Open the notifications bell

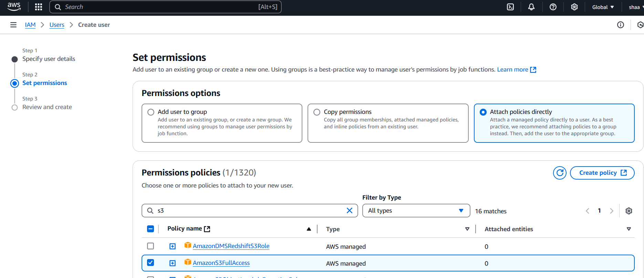tap(531, 7)
